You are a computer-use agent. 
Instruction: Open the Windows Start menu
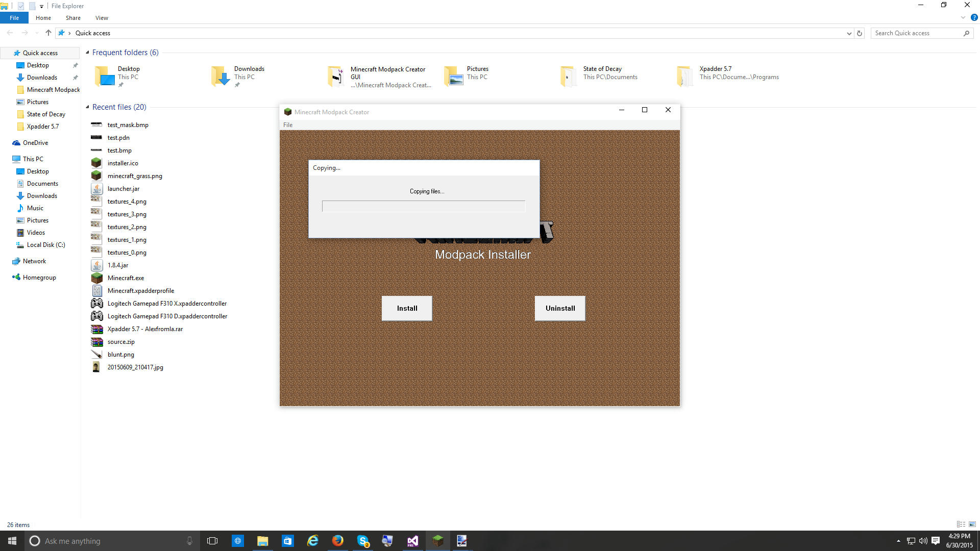pos(12,541)
